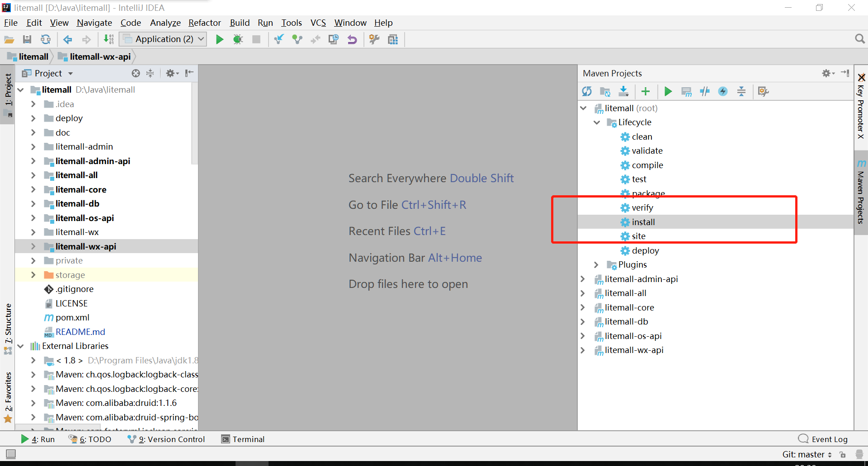Toggle the bottom-left tool window buttons icon

pos(11,454)
